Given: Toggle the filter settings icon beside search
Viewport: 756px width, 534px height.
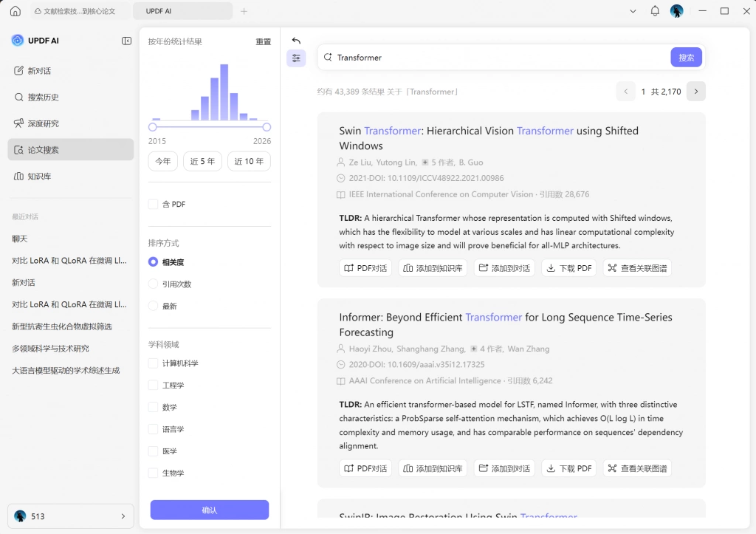Looking at the screenshot, I should 296,58.
